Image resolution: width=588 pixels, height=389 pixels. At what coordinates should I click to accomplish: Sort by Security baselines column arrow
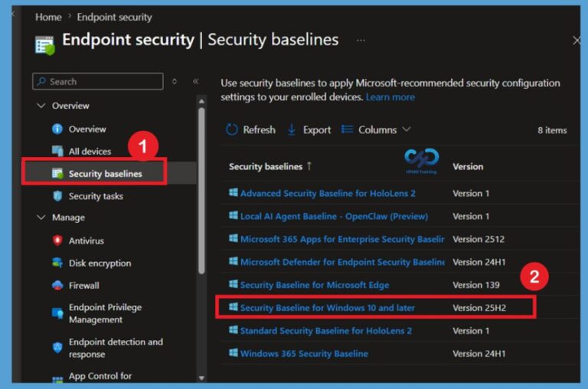[309, 166]
